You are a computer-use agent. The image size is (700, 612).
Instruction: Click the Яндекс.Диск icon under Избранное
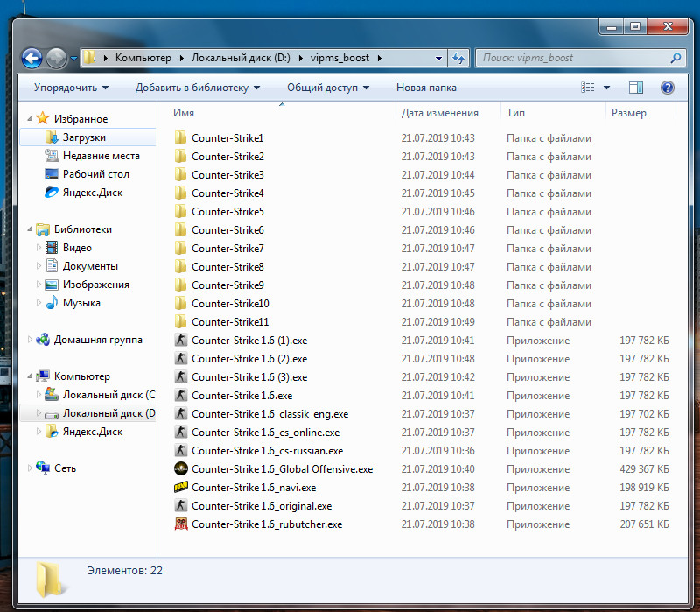(52, 193)
